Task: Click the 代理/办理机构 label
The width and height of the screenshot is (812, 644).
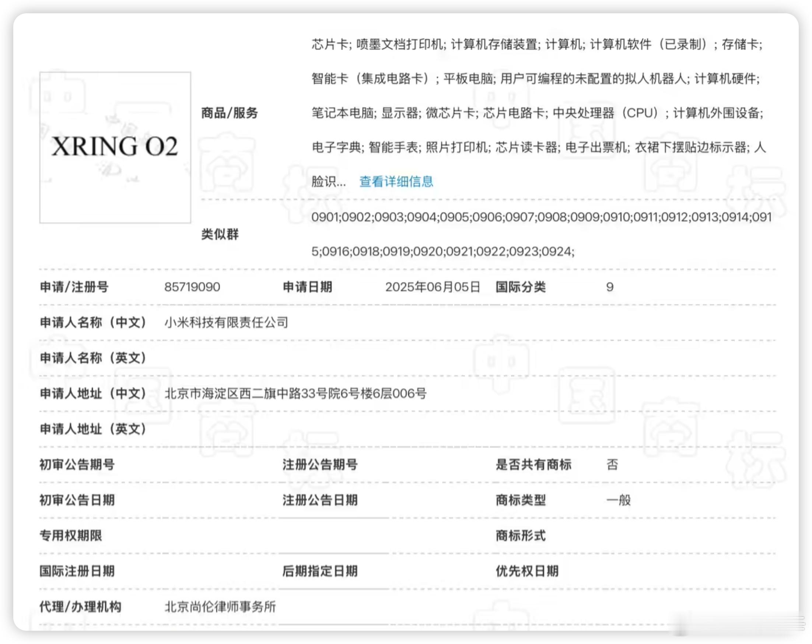Action: tap(81, 607)
